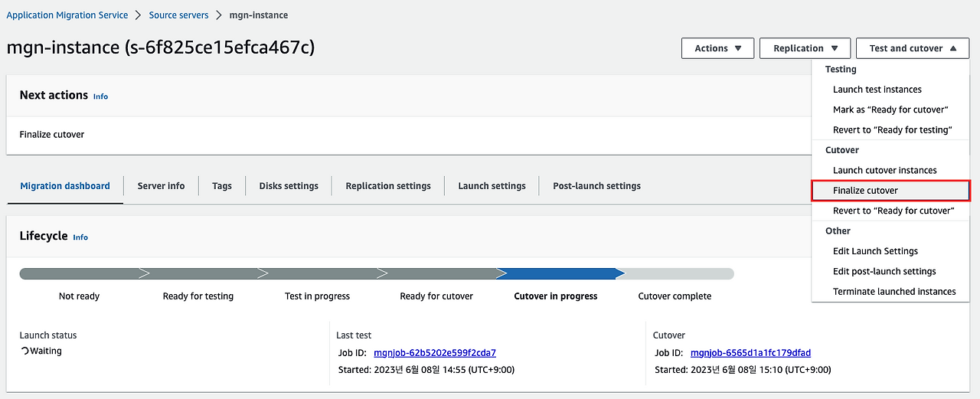Open cutover job mgnjob-6565d1a1fc179dfad
The image size is (980, 399).
(x=750, y=353)
